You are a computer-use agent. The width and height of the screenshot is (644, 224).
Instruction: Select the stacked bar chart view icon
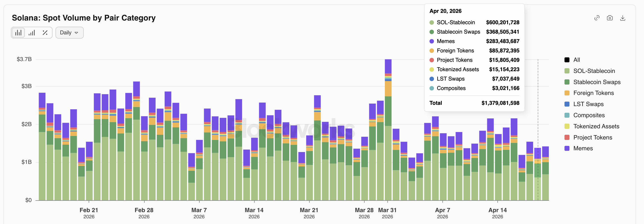[x=18, y=33]
